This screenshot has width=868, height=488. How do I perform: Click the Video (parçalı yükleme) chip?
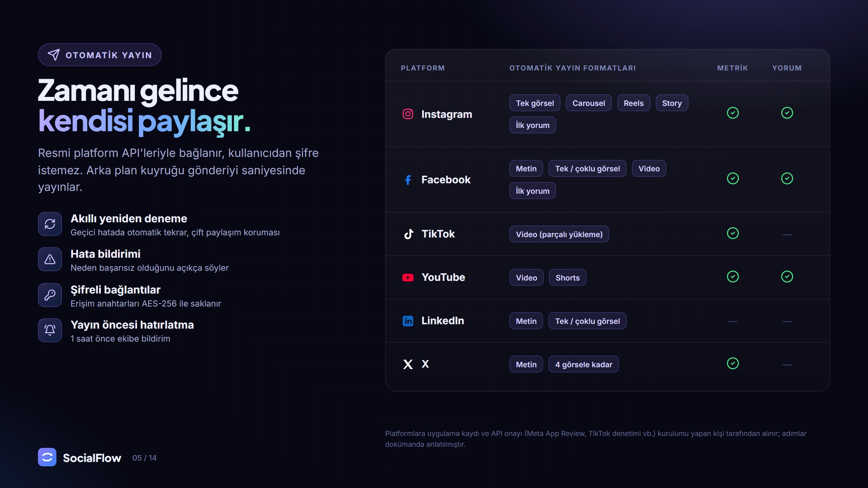coord(559,234)
